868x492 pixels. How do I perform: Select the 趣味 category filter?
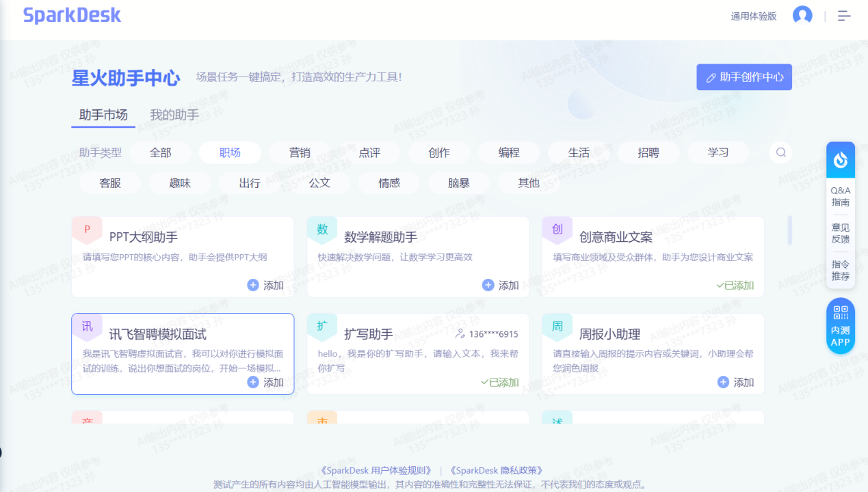[x=180, y=182]
